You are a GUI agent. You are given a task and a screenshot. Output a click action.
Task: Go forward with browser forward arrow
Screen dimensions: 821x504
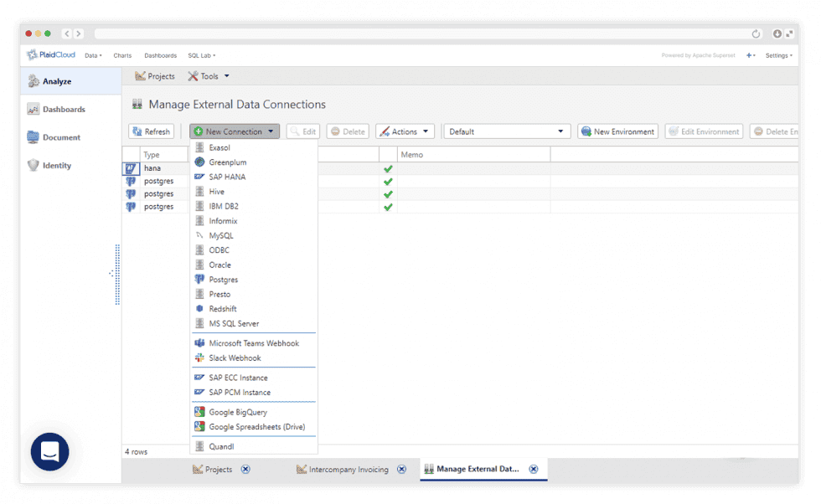coord(78,33)
